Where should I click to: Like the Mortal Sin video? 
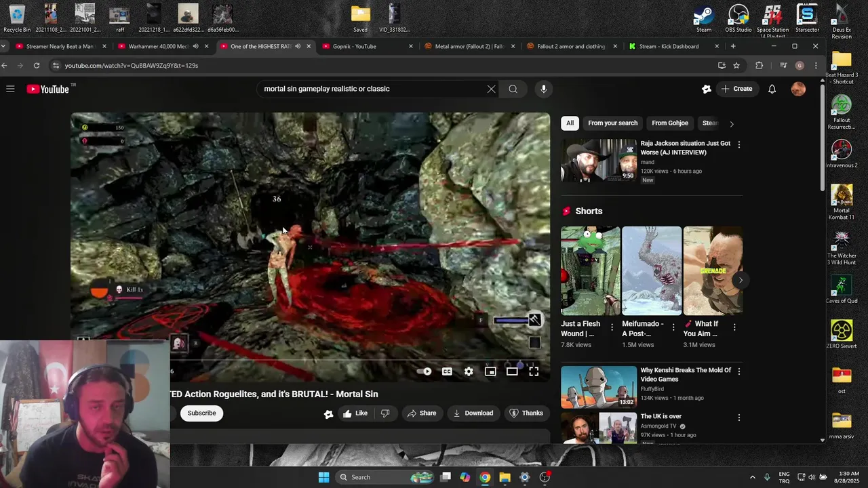(x=355, y=413)
